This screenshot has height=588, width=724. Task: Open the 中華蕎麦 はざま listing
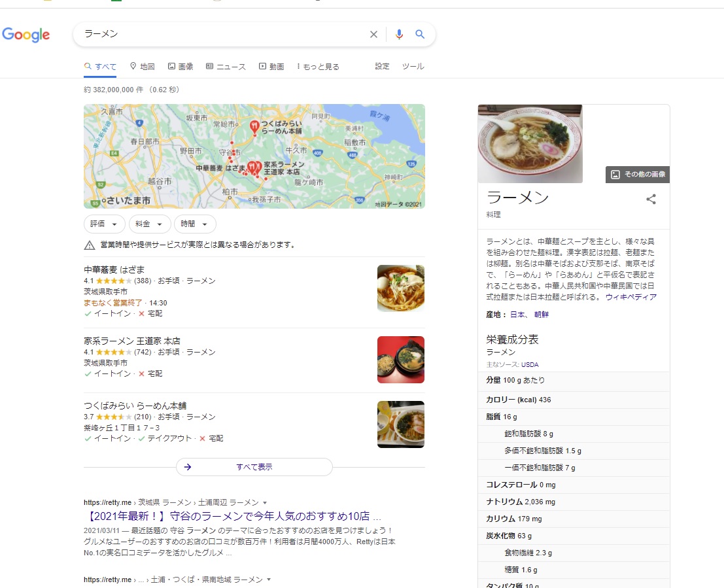(x=114, y=269)
